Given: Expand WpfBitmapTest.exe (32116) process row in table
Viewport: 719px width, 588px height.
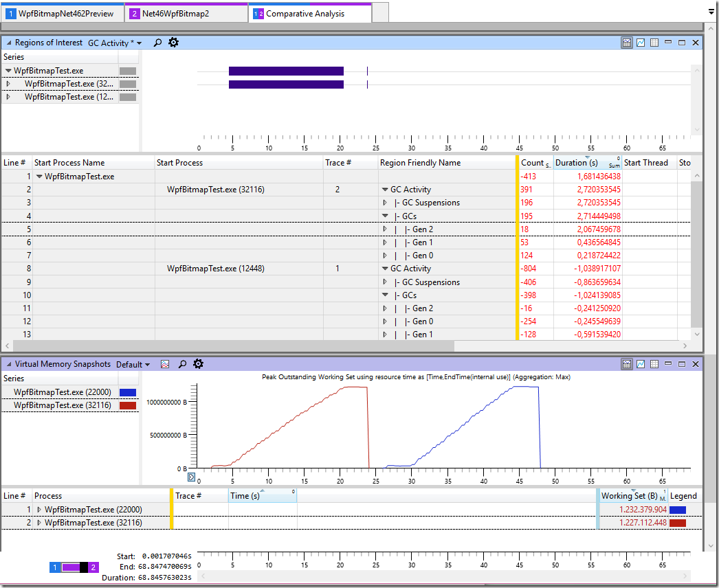Looking at the screenshot, I should (x=39, y=523).
